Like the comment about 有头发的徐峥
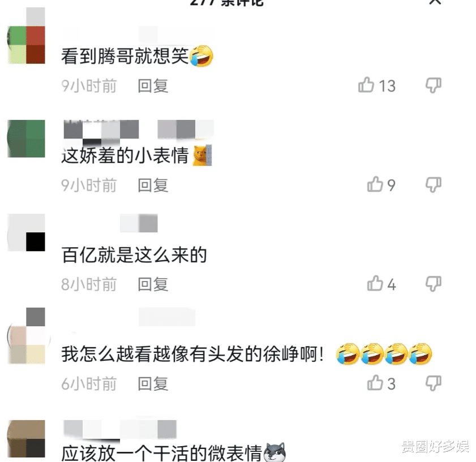Viewport: 476px width, 462px height. point(375,383)
